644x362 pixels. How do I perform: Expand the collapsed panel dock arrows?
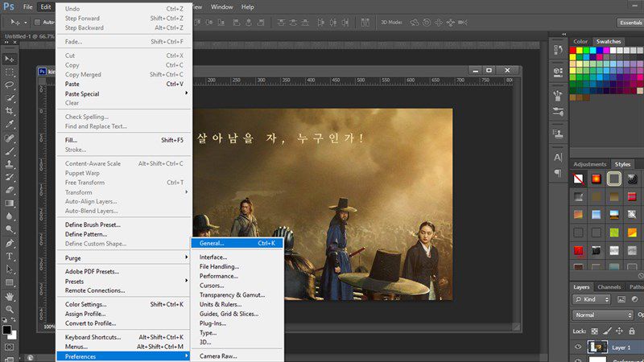(x=564, y=35)
